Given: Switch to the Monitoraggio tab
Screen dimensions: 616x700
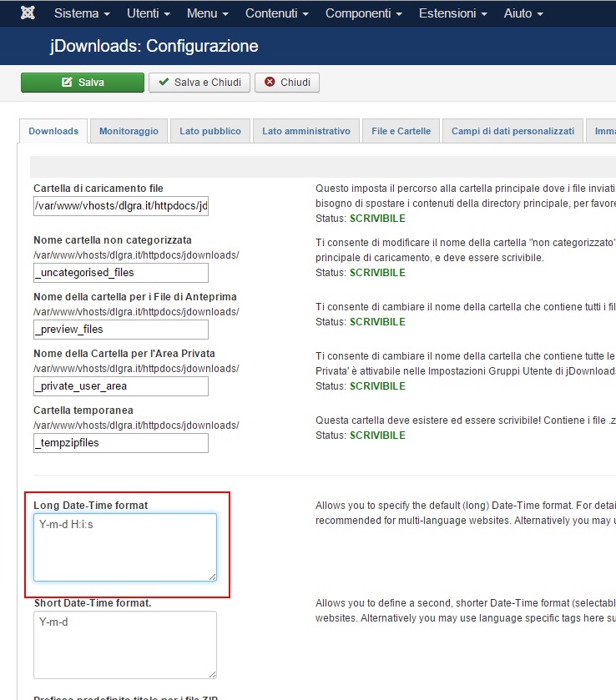Looking at the screenshot, I should [129, 131].
